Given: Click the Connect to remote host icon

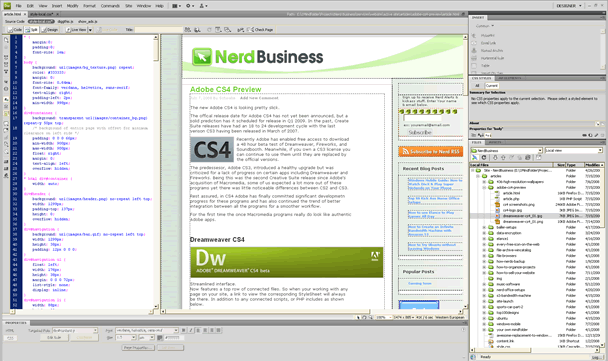Looking at the screenshot, I should [475, 157].
